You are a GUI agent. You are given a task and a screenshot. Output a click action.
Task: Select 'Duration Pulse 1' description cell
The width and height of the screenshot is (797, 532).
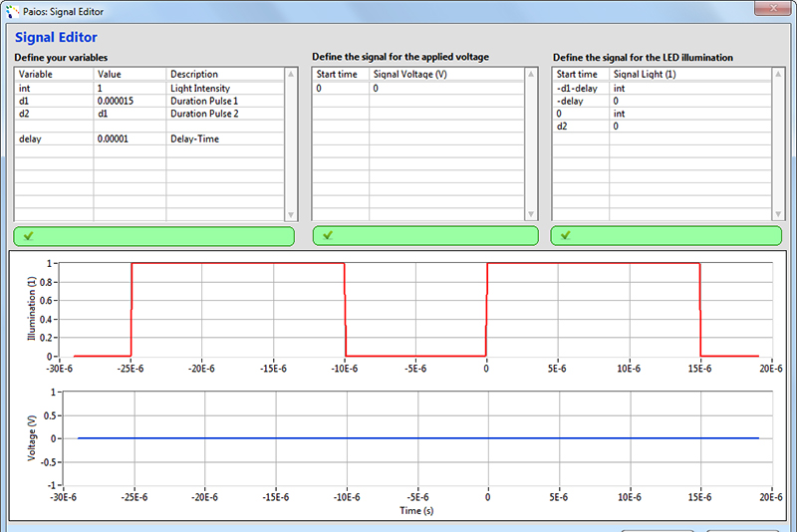(x=225, y=101)
